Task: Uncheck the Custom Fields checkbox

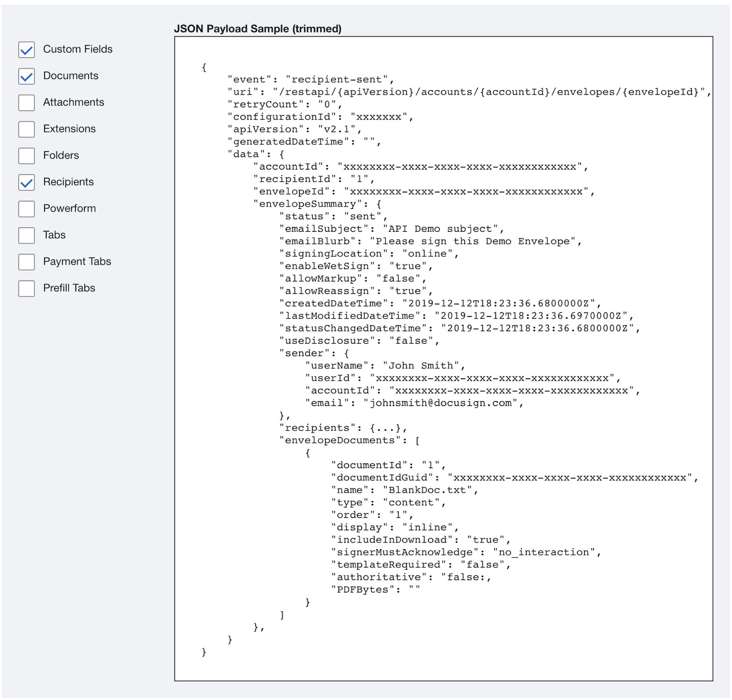Action: click(x=26, y=50)
